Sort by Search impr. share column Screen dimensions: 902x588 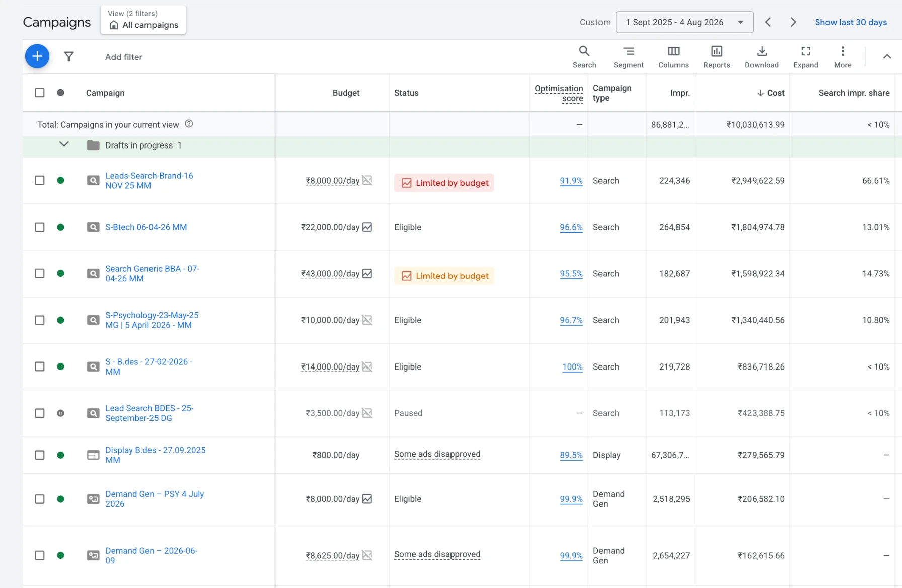pyautogui.click(x=854, y=93)
